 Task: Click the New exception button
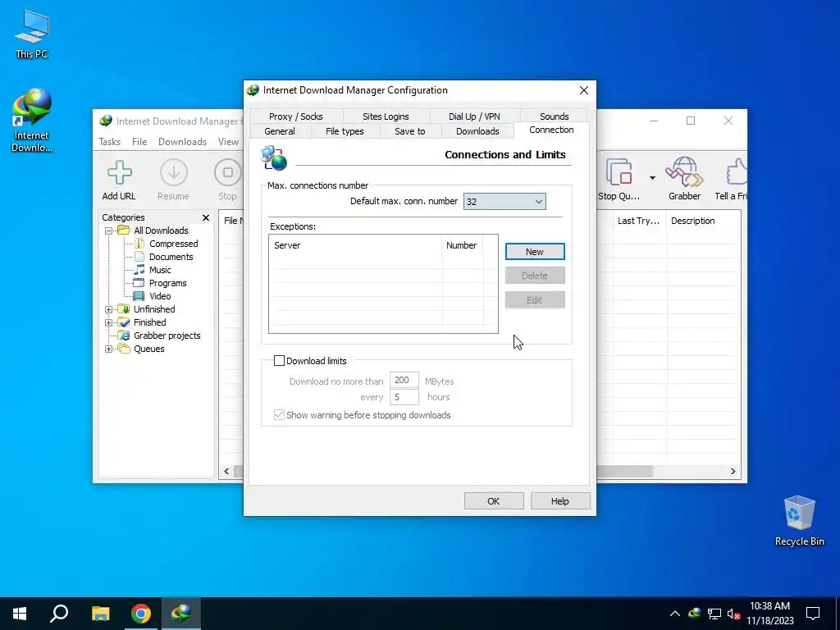coord(535,252)
